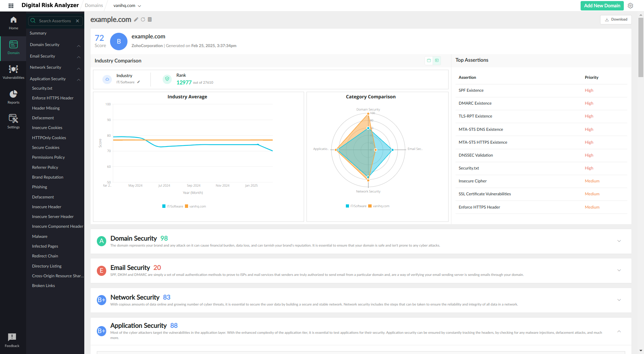Click the edit pencil next to example.com title
Screen dimensions: 644x354
(x=136, y=20)
